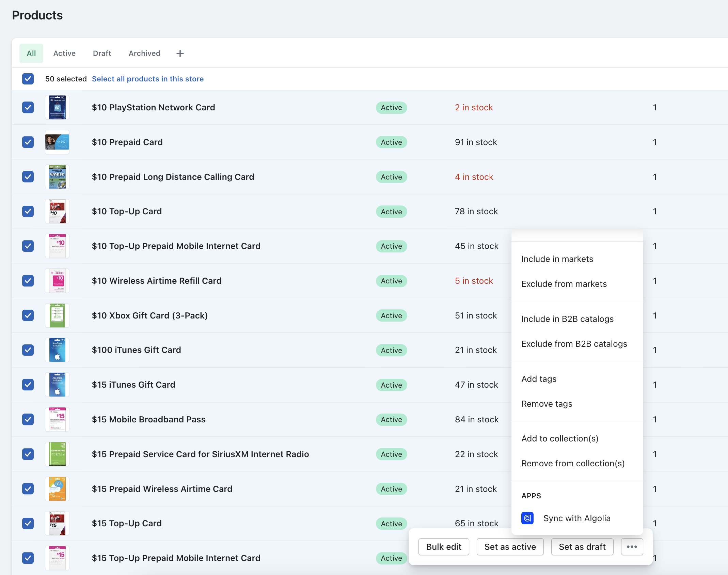Click the '50 selected' label
The width and height of the screenshot is (728, 575).
click(66, 79)
